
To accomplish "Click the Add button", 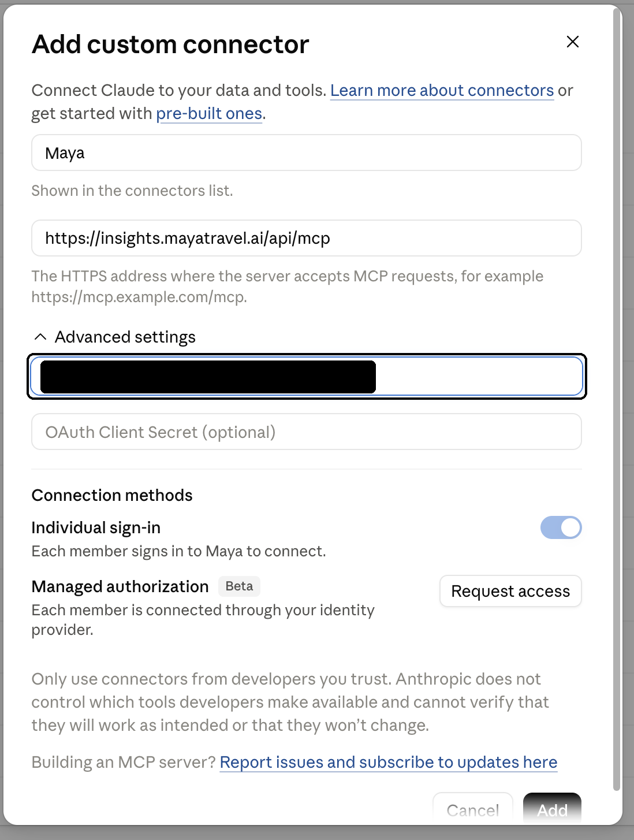I will point(552,808).
